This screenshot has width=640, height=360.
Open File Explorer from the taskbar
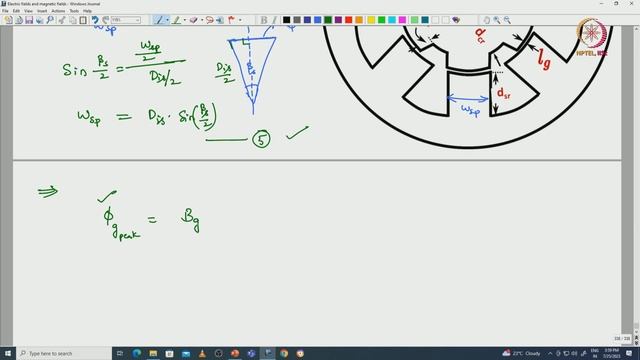coord(153,353)
